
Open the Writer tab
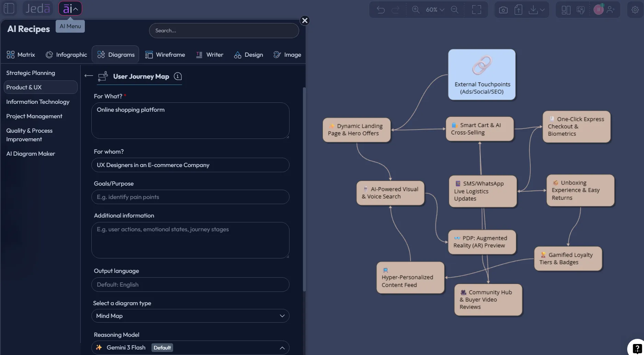tap(210, 55)
